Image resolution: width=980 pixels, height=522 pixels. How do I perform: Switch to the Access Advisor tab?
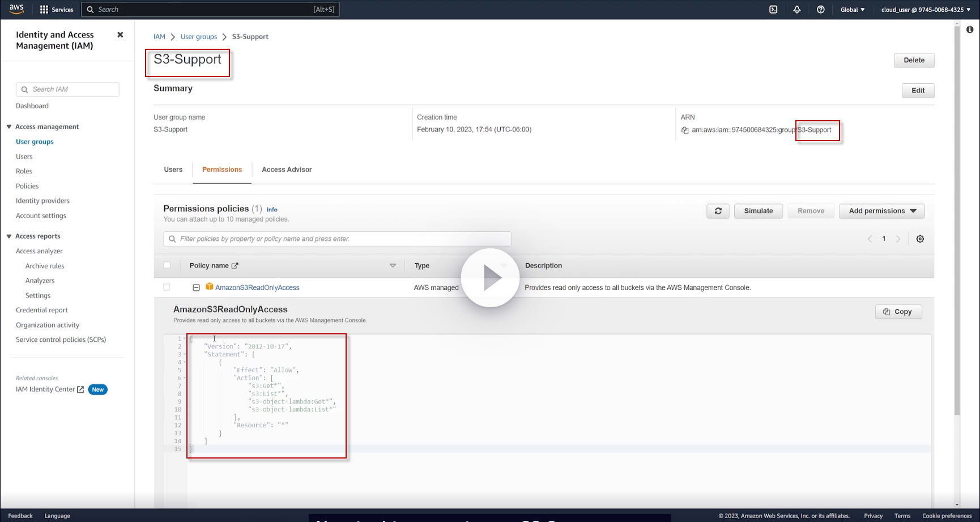(287, 169)
